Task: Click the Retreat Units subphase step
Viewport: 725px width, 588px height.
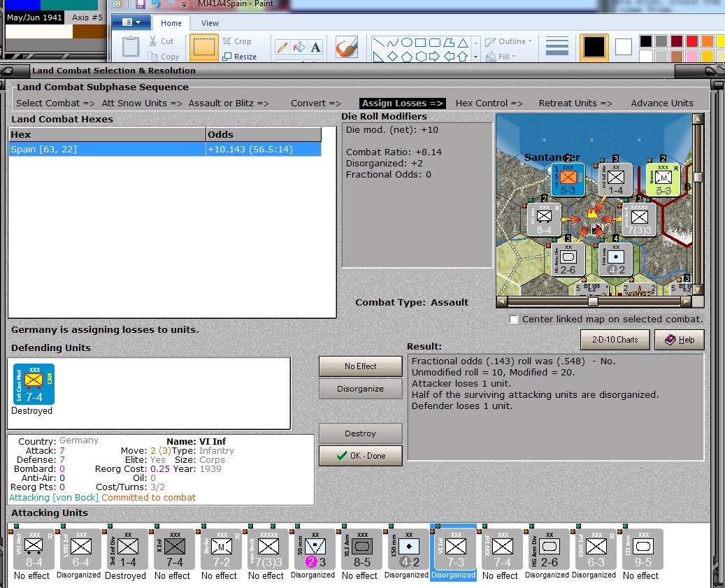Action: [575, 103]
